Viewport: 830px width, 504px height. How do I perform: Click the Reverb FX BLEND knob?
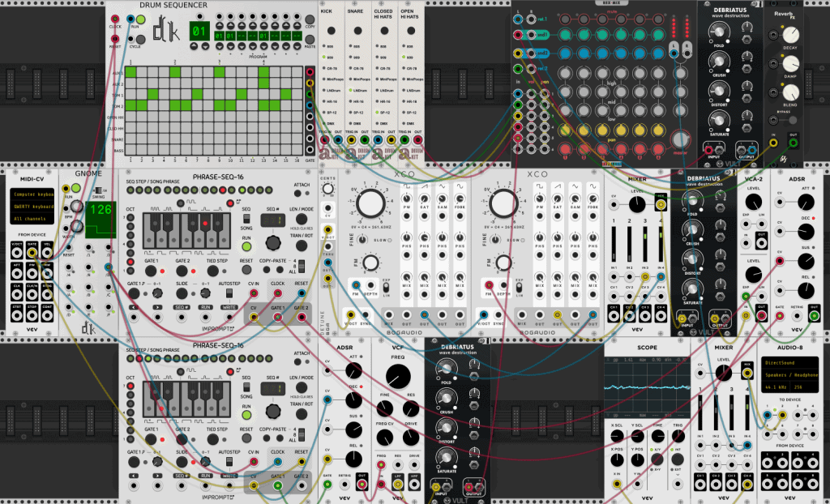[x=790, y=92]
